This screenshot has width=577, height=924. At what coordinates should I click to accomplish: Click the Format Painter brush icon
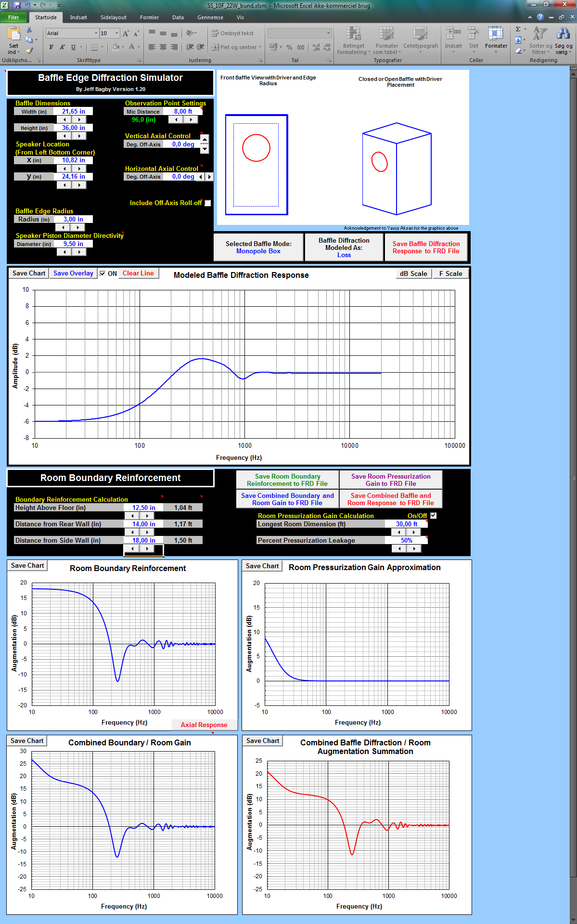[29, 51]
